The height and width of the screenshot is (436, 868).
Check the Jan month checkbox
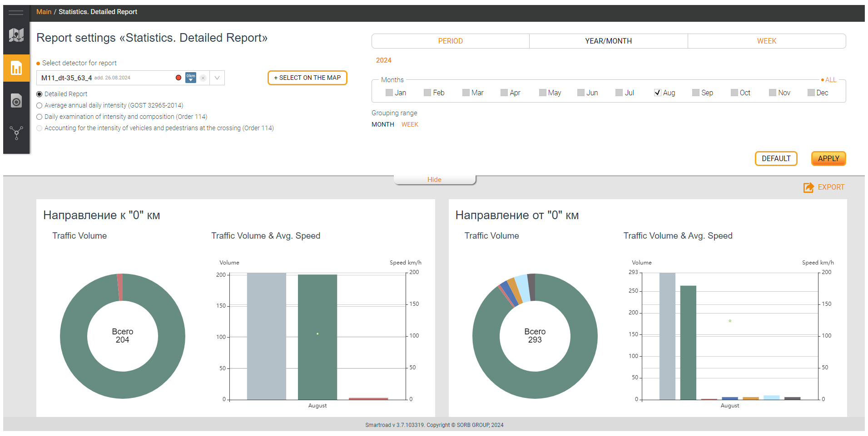pyautogui.click(x=389, y=93)
